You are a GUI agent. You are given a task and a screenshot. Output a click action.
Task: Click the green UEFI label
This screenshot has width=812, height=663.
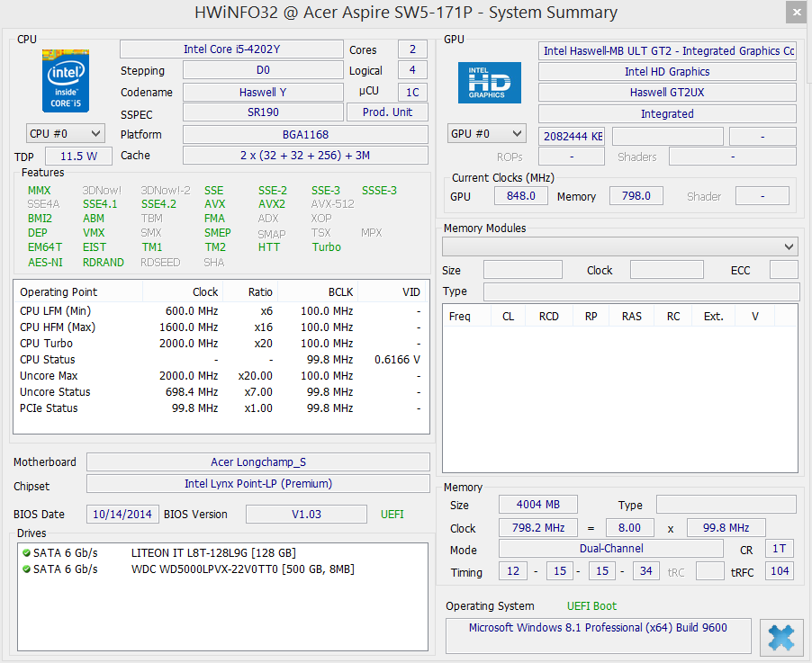pos(392,515)
